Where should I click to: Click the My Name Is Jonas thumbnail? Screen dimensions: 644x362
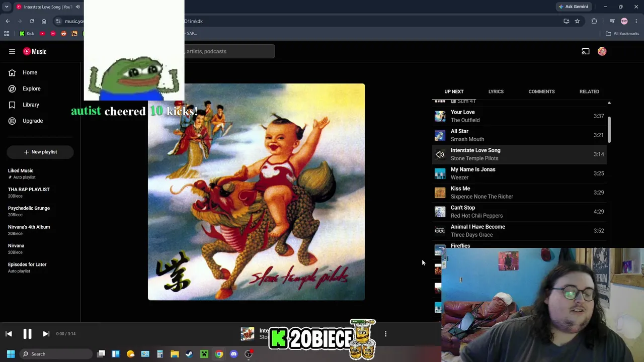click(x=440, y=173)
